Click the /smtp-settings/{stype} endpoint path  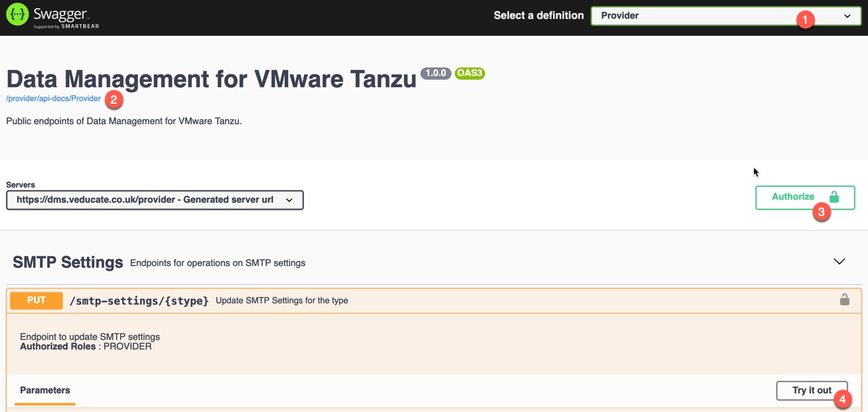(139, 300)
